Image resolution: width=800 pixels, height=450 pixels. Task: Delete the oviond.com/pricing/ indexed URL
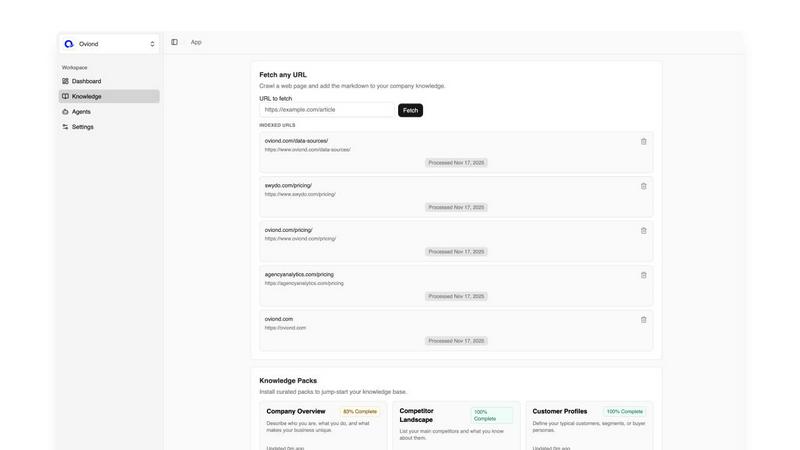pyautogui.click(x=643, y=231)
